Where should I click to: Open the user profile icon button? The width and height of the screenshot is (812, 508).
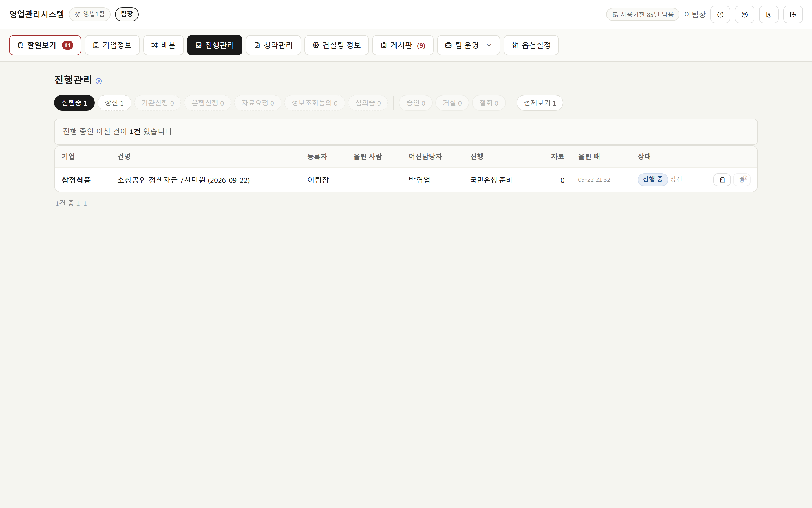click(744, 14)
